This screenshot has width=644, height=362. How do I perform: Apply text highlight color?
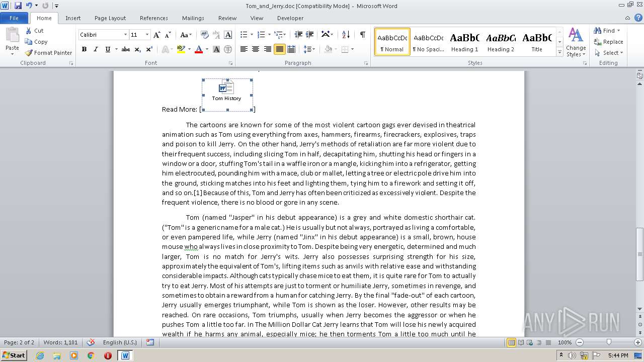click(x=181, y=49)
